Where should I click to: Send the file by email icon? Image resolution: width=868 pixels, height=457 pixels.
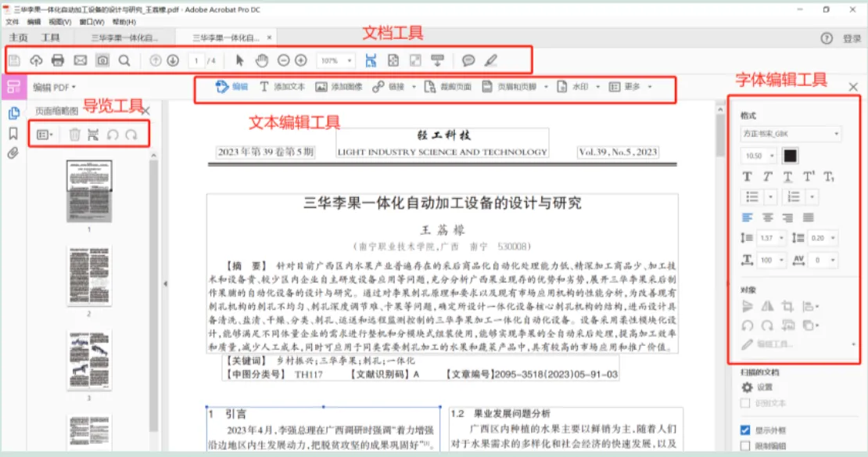[81, 60]
